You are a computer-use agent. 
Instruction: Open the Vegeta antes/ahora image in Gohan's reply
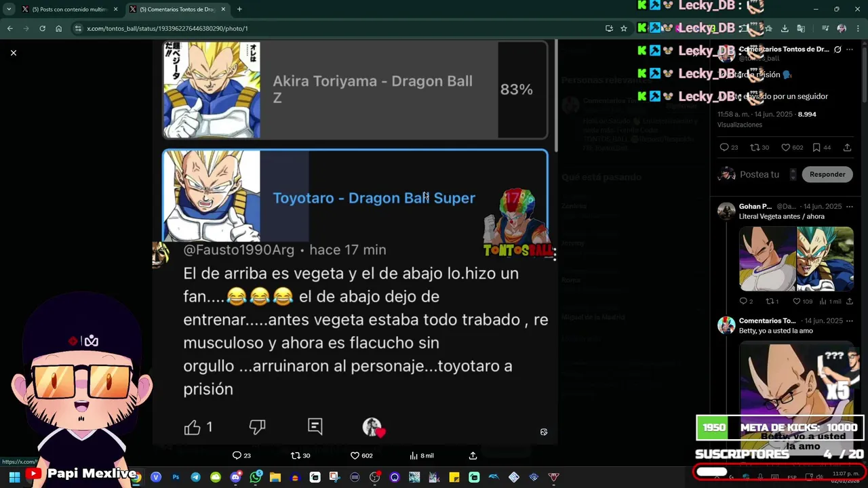pyautogui.click(x=796, y=259)
